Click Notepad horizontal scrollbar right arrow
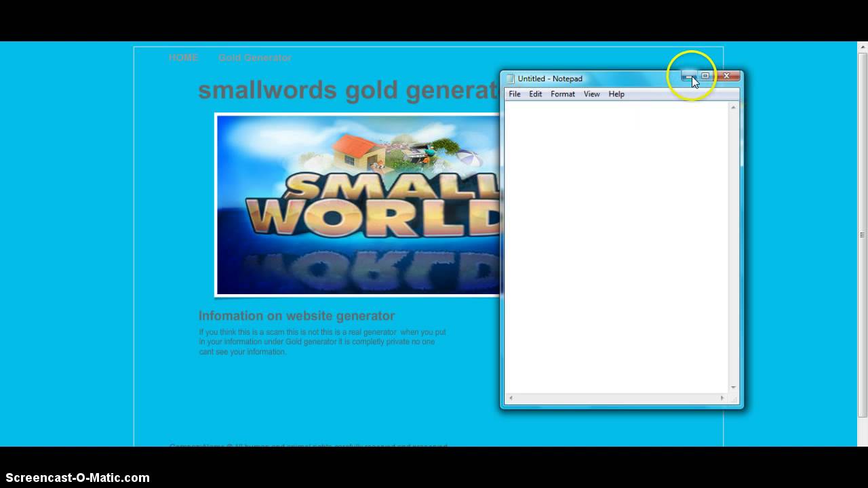Viewport: 868px width, 488px height. (x=722, y=398)
